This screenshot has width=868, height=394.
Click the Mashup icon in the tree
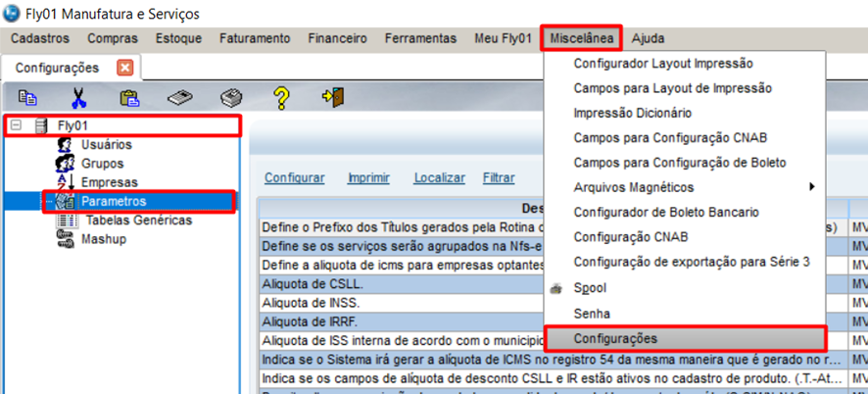(65, 239)
